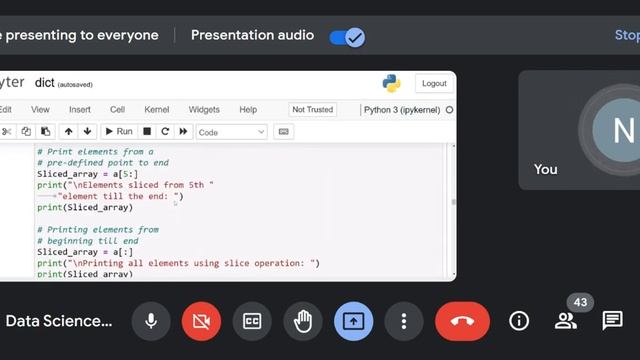Turn on the camera
The height and width of the screenshot is (360, 640).
pyautogui.click(x=202, y=321)
